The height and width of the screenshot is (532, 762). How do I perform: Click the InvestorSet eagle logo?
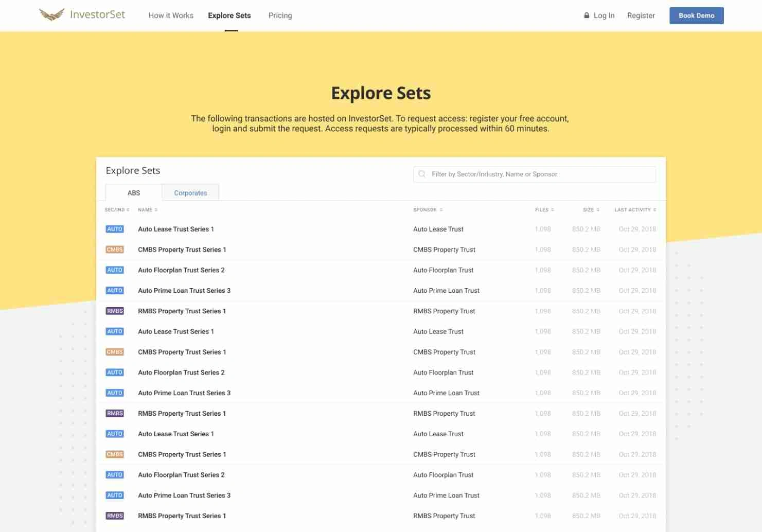[x=52, y=15]
